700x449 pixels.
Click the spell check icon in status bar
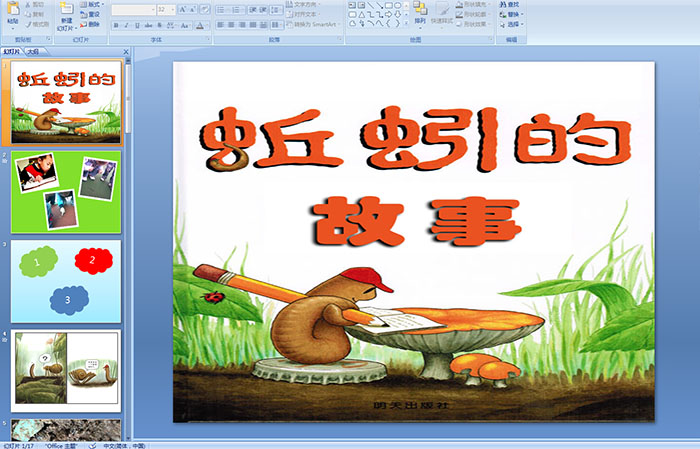(92, 445)
